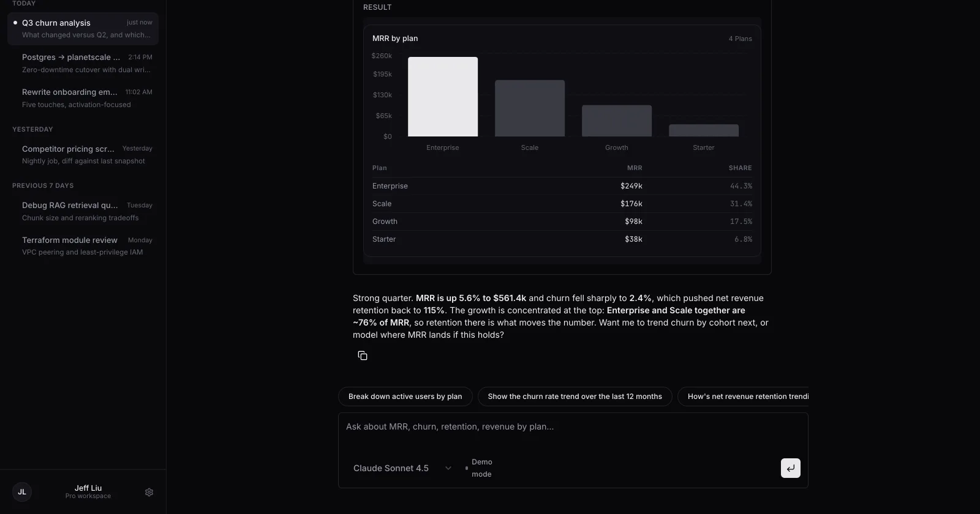
Task: Open the Competitor pricing scraper conversation
Action: [x=83, y=154]
